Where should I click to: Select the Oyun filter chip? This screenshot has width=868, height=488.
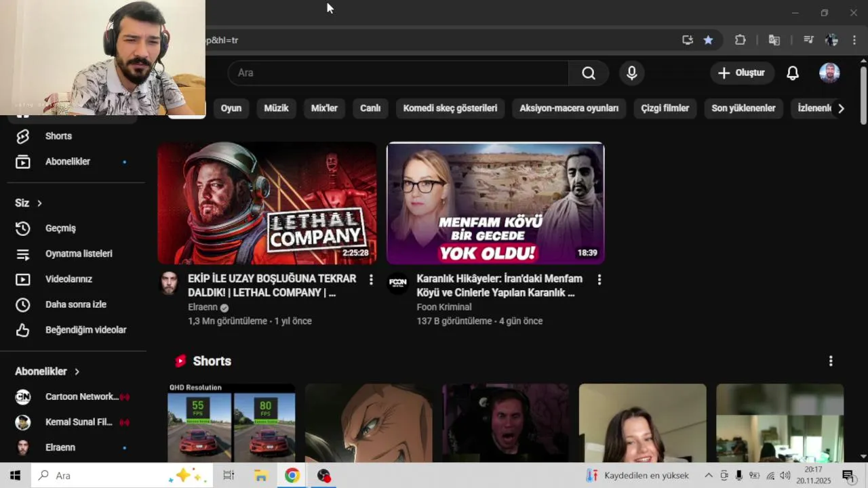pos(231,108)
